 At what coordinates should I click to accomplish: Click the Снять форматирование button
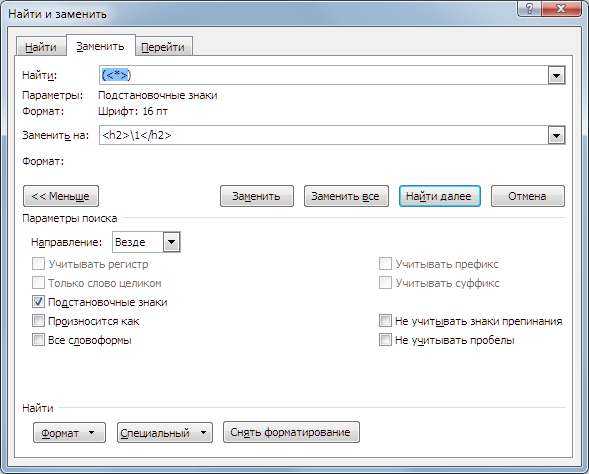coord(291,432)
